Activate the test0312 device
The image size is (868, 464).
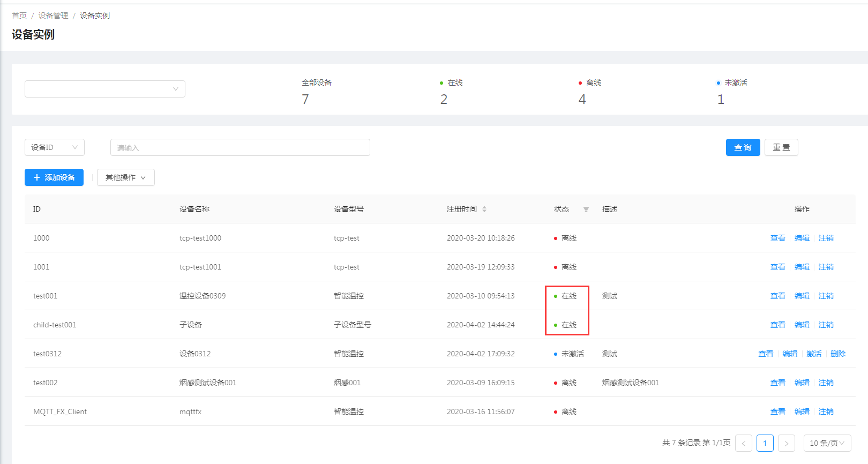click(x=813, y=354)
